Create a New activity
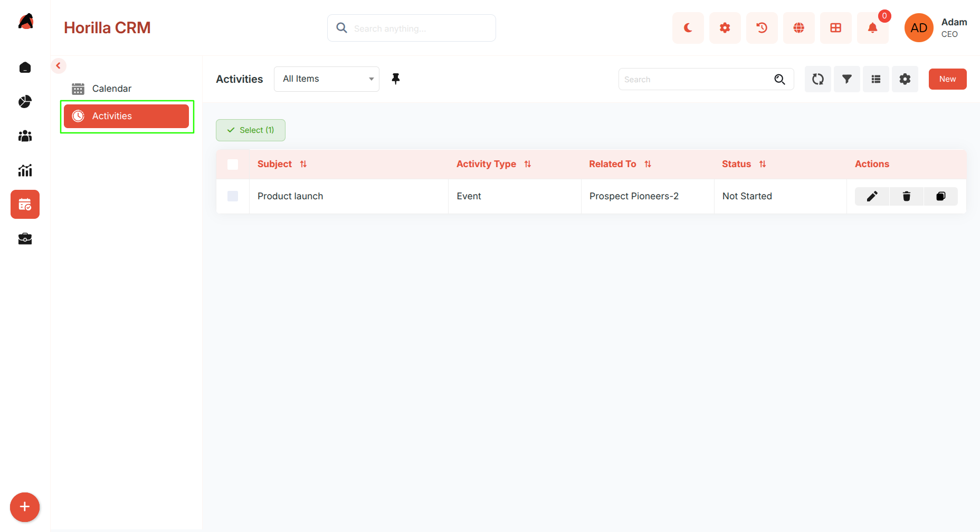Viewport: 980px width, 532px height. (948, 79)
